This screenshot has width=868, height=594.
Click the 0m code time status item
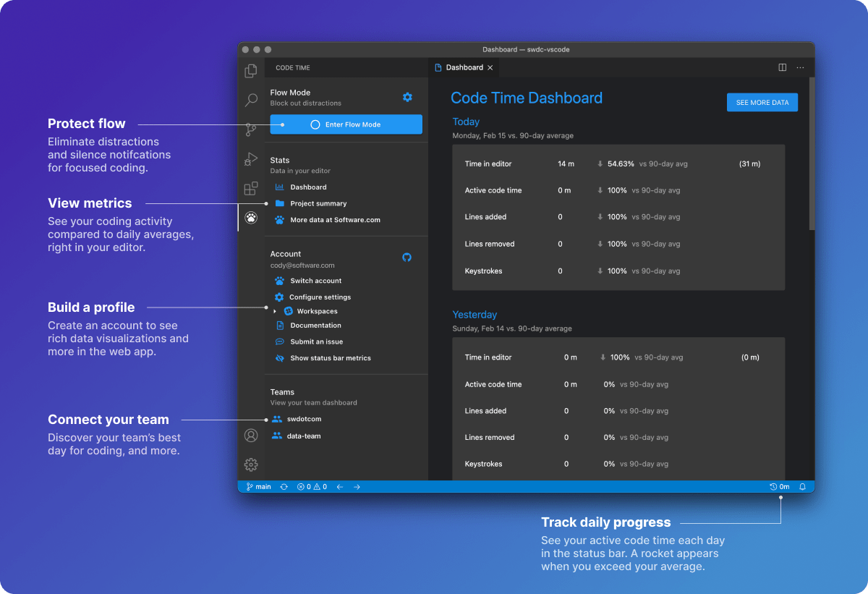click(x=780, y=487)
